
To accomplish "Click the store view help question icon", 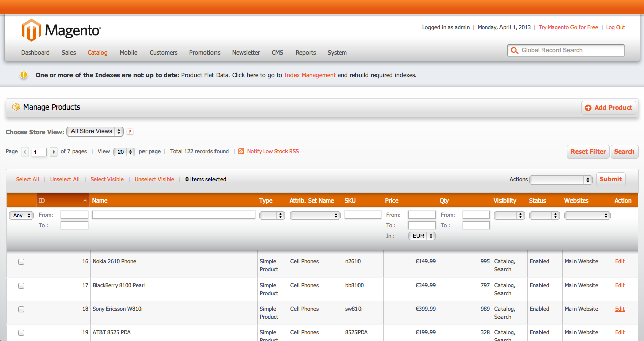I will [x=130, y=132].
